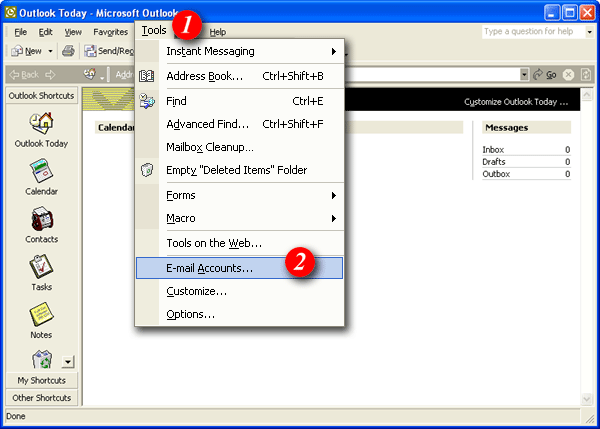Click the Tasks shortcut icon

(41, 268)
